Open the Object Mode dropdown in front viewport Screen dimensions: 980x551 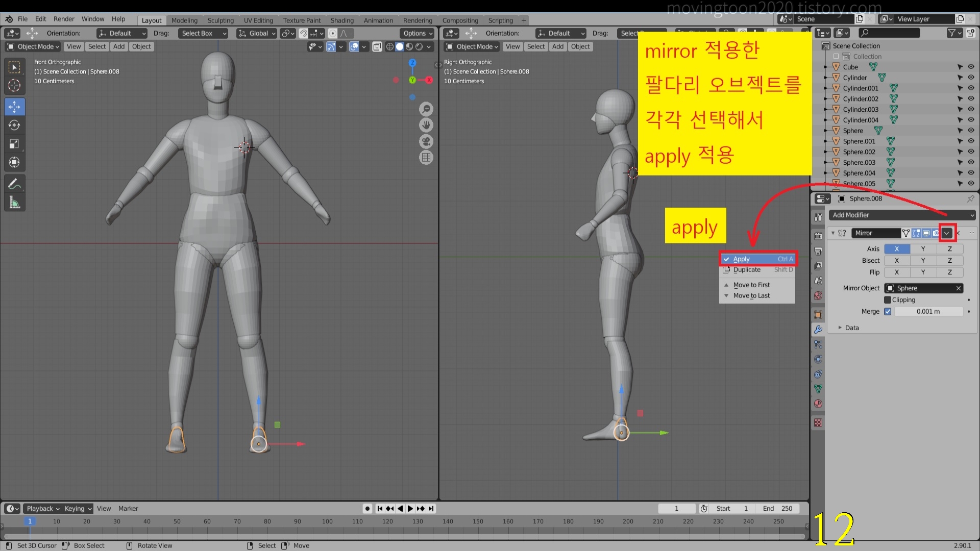click(x=33, y=46)
